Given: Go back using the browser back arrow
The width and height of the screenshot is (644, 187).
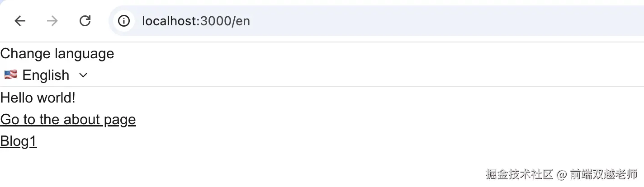Looking at the screenshot, I should [20, 21].
